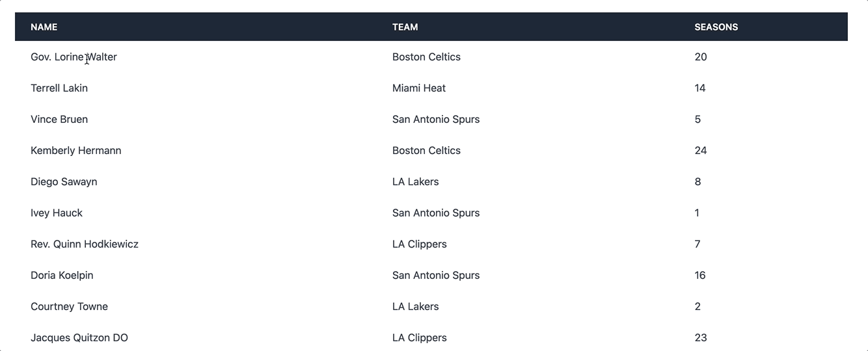Select the seasons value 16 for Doria Koelpin
This screenshot has height=351, width=868.
click(700, 276)
